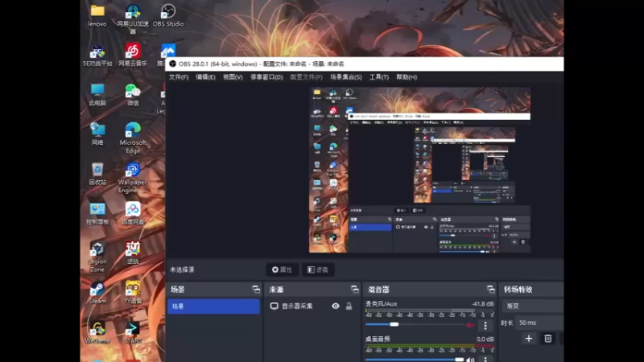Click the 未选择源 label
This screenshot has height=362, width=644.
182,269
